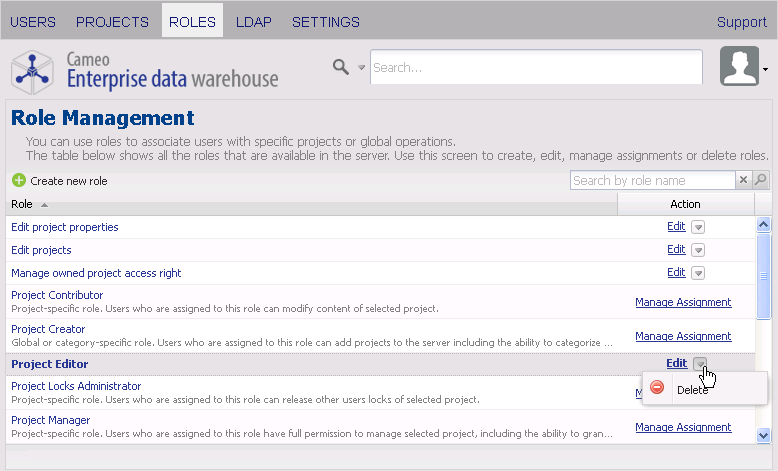Expand dropdown next to Edit project properties
This screenshot has width=778, height=471.
(x=698, y=227)
